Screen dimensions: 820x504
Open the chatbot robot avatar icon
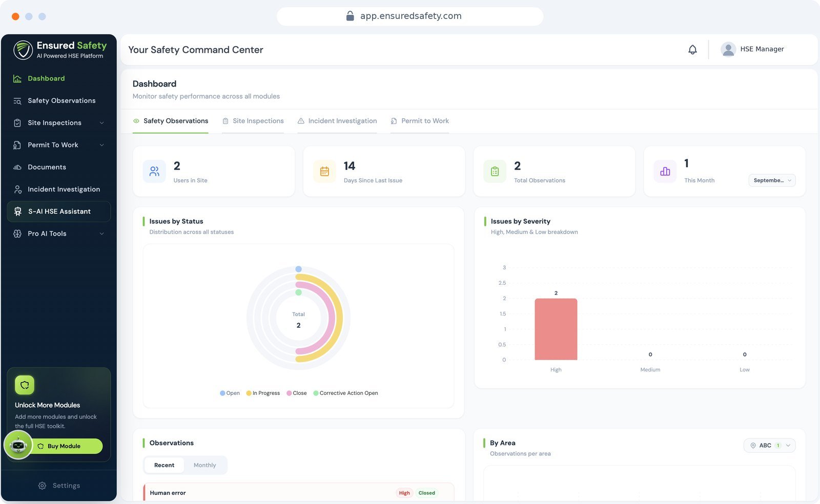coord(18,445)
